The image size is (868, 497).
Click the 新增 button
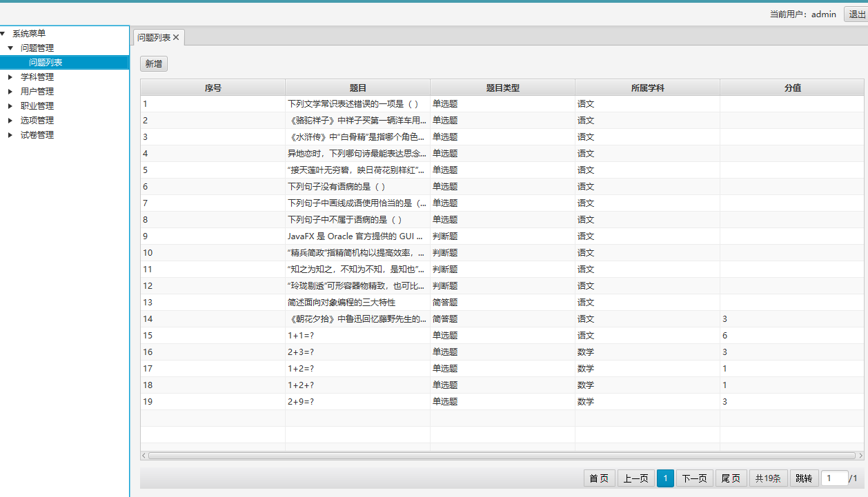(154, 64)
